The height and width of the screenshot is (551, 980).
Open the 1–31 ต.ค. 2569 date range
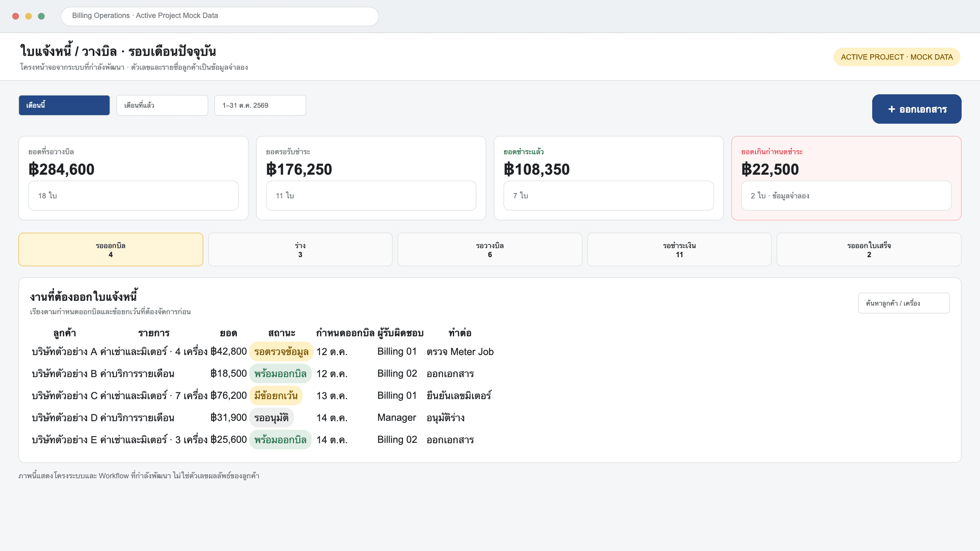(260, 105)
